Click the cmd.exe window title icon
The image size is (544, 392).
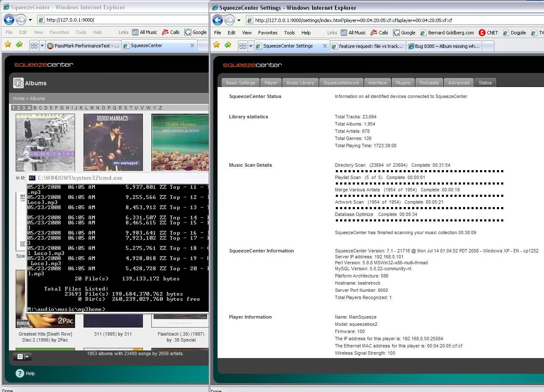(x=32, y=178)
